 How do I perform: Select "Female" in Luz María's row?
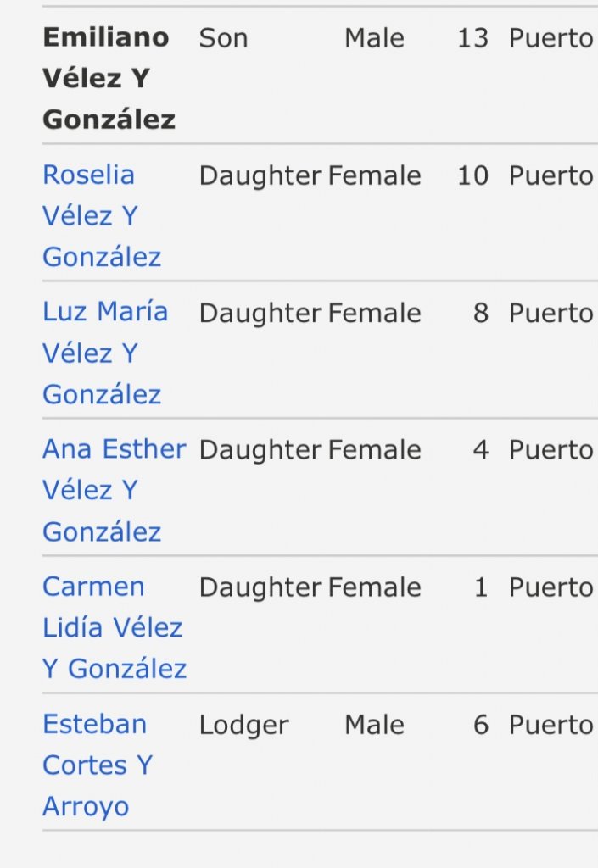tap(374, 314)
